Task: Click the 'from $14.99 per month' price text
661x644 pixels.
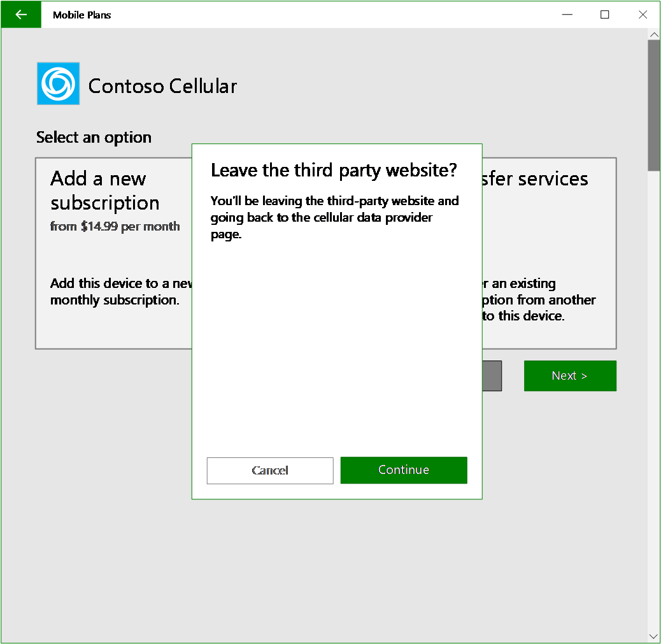Action: tap(115, 227)
